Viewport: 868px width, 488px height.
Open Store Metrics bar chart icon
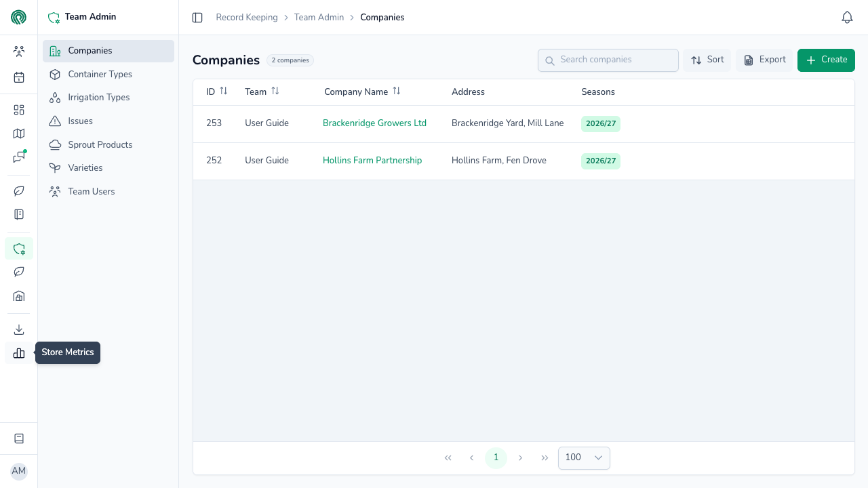click(x=19, y=353)
